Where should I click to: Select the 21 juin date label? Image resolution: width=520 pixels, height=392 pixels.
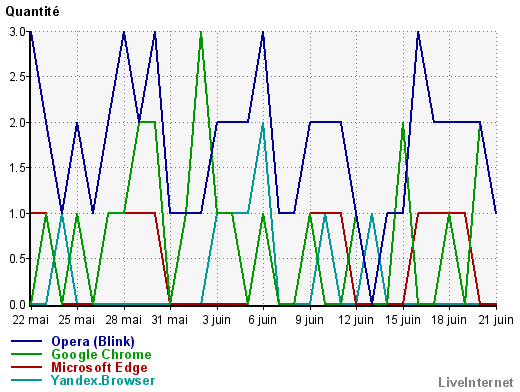point(496,320)
